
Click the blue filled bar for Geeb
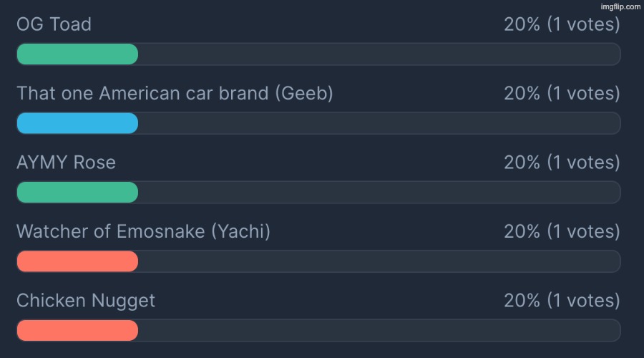[x=77, y=123]
